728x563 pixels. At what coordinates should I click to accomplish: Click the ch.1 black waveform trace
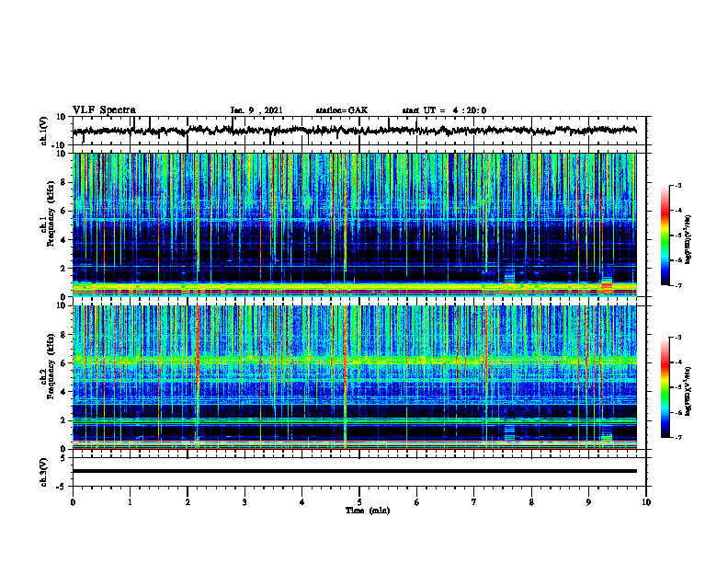click(354, 131)
